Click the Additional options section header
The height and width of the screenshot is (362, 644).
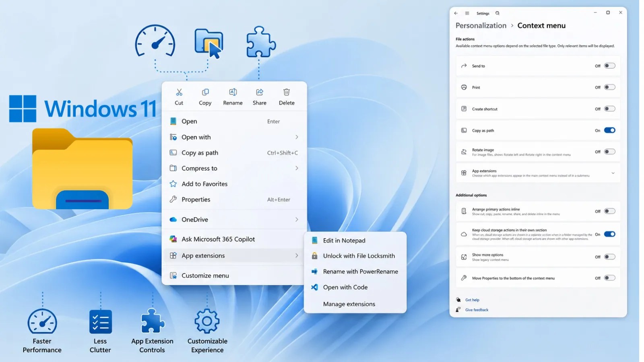(x=471, y=195)
